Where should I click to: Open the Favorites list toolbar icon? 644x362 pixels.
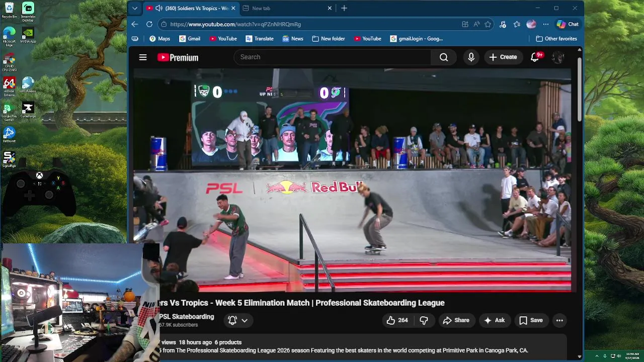(x=517, y=24)
